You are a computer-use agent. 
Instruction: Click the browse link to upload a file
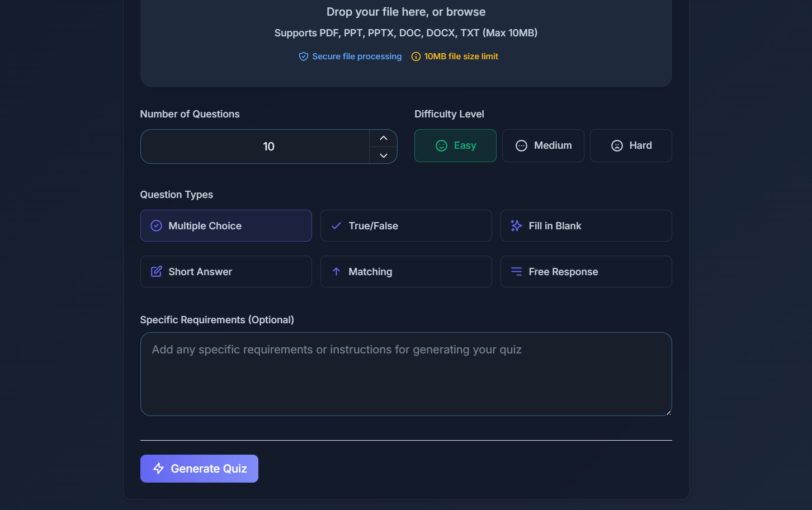pyautogui.click(x=466, y=11)
